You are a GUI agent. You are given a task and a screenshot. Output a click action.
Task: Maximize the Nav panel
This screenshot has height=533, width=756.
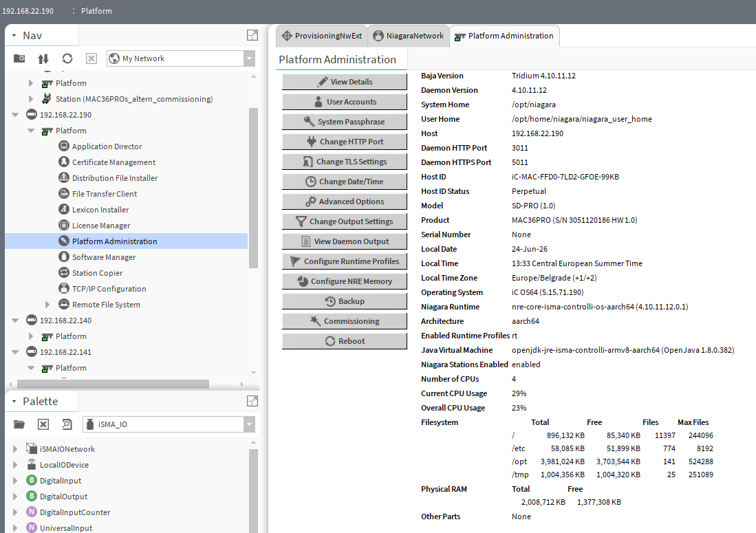252,35
